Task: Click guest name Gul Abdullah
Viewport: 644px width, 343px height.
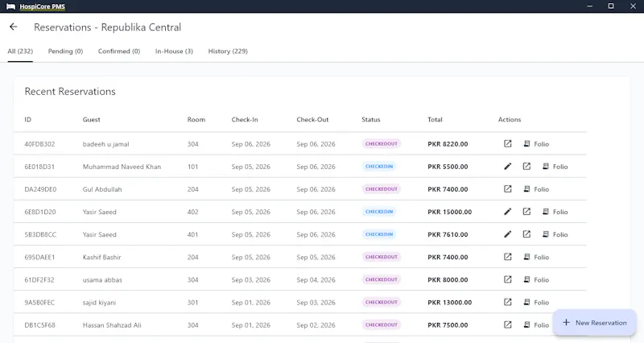Action: (x=102, y=189)
